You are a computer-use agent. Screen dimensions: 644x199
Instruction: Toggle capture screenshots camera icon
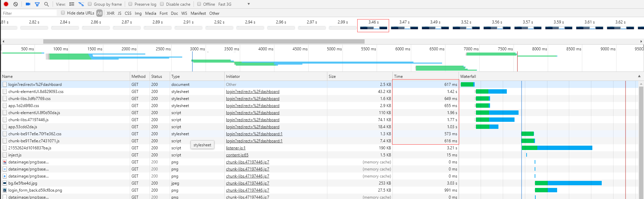pyautogui.click(x=28, y=4)
